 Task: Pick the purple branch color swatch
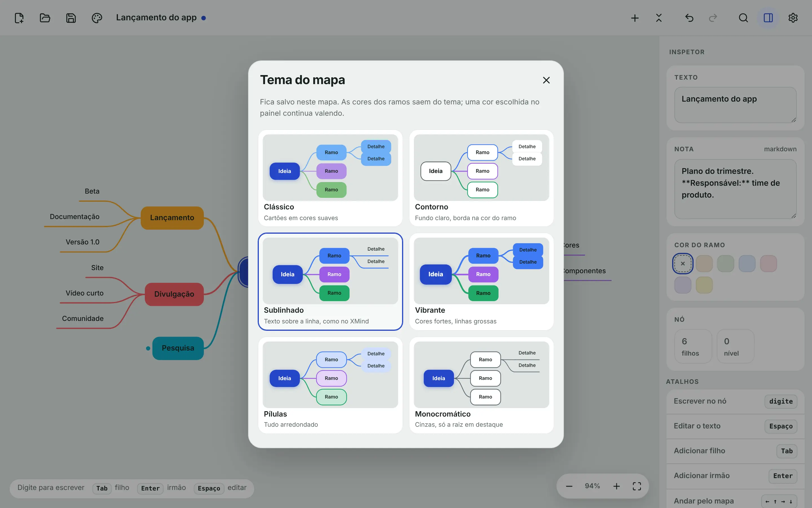pos(683,285)
